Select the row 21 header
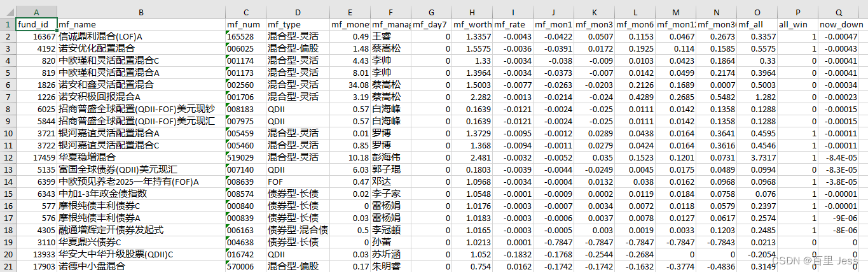The image size is (868, 272). pyautogui.click(x=8, y=266)
